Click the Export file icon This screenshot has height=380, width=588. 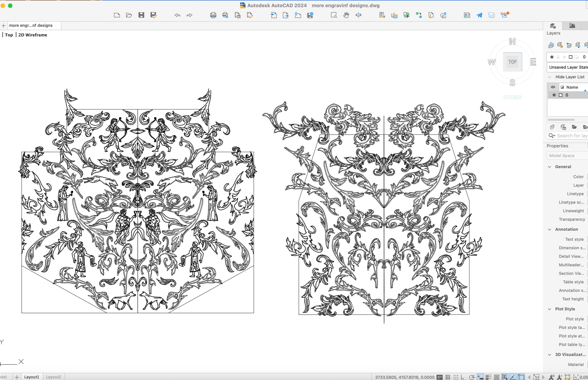click(286, 15)
